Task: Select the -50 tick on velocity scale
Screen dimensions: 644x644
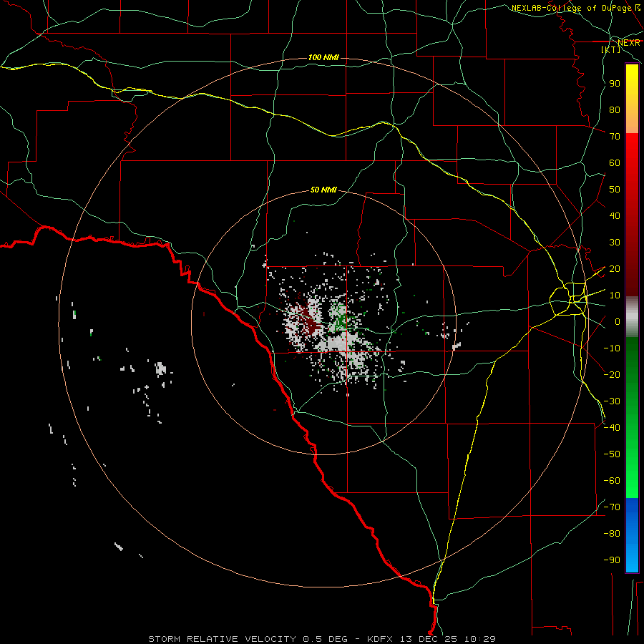Action: 612,454
